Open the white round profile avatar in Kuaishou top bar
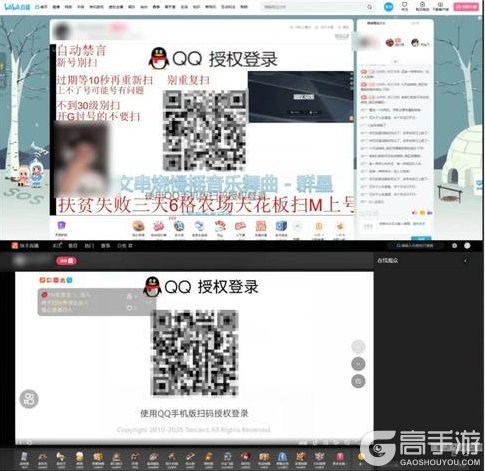 point(467,246)
